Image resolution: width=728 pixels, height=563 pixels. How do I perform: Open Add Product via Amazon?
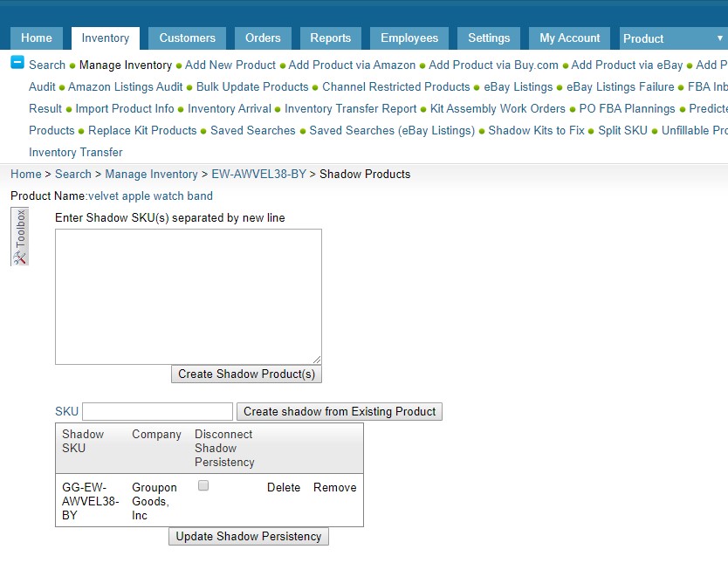pyautogui.click(x=352, y=65)
